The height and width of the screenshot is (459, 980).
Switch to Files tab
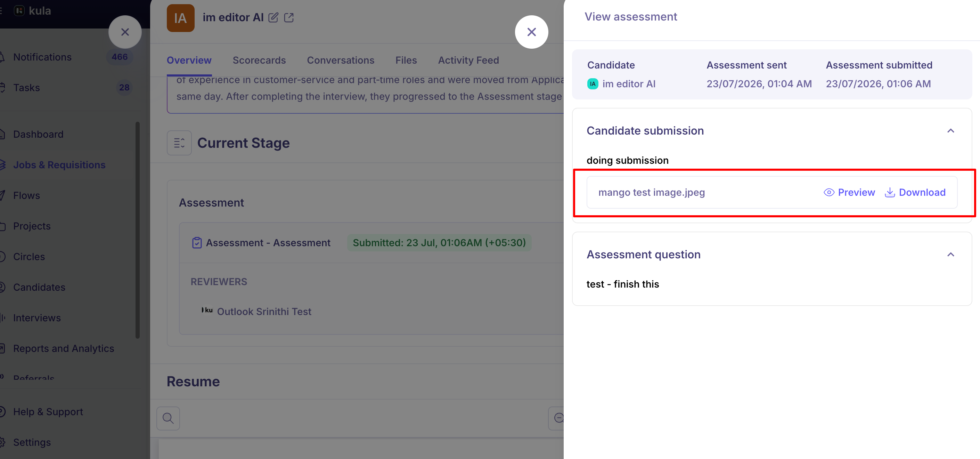(x=406, y=60)
